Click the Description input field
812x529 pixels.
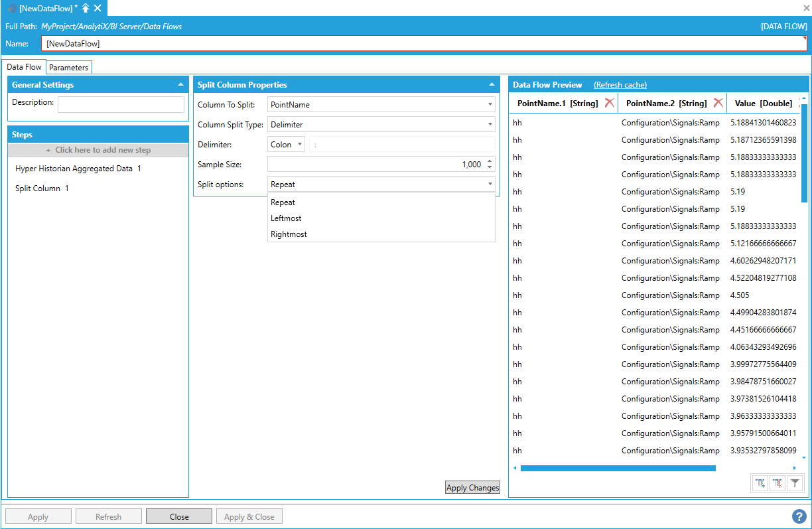point(121,104)
